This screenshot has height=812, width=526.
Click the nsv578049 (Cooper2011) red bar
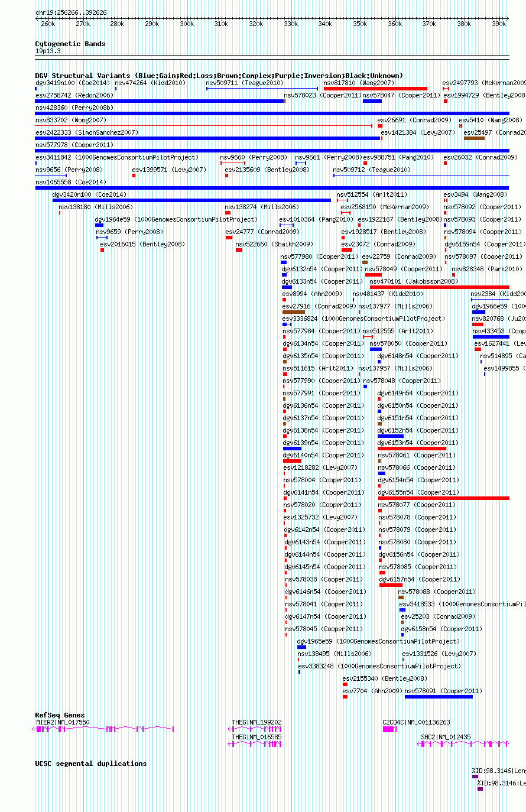374,275
